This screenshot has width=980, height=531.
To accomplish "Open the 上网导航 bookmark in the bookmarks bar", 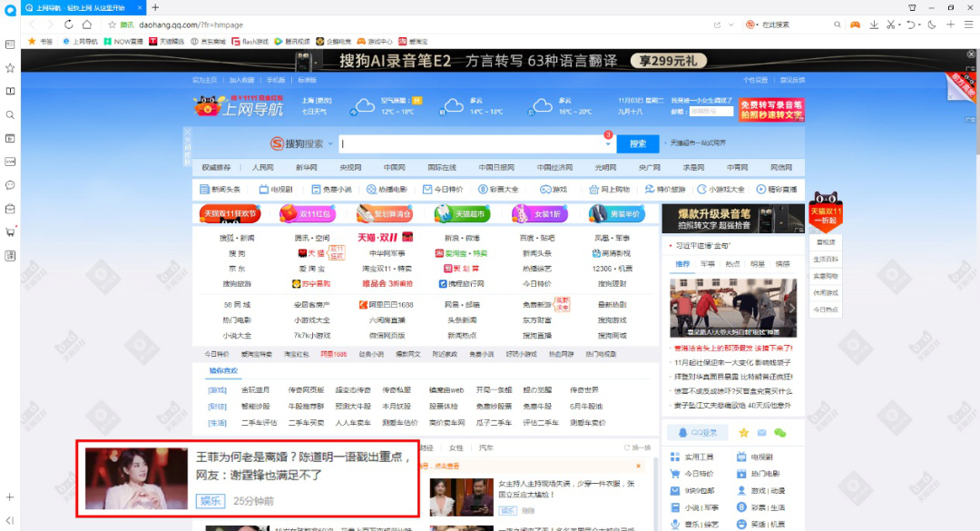I will click(x=81, y=41).
